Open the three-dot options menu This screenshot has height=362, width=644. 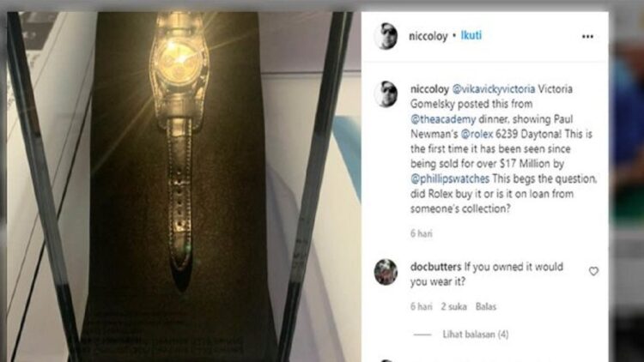coord(587,37)
